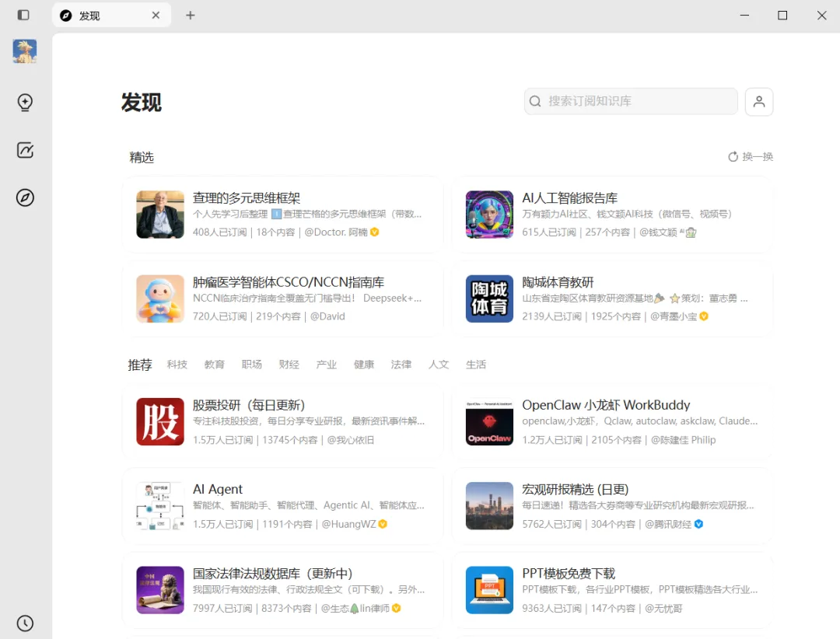Click '9363人已订阅' under PPT模板免费下载
840x639 pixels.
(x=551, y=609)
